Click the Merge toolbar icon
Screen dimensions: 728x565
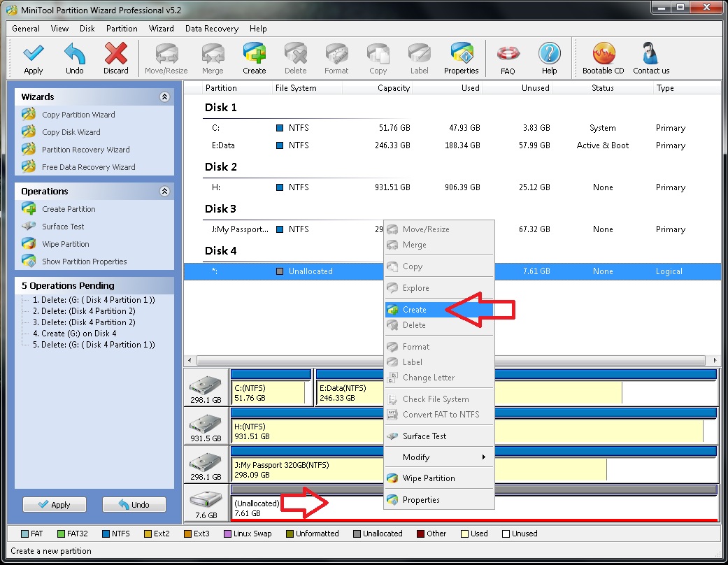(213, 54)
